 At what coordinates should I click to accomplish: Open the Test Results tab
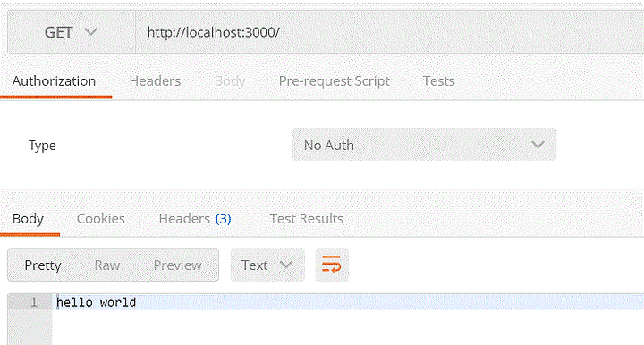tap(307, 218)
